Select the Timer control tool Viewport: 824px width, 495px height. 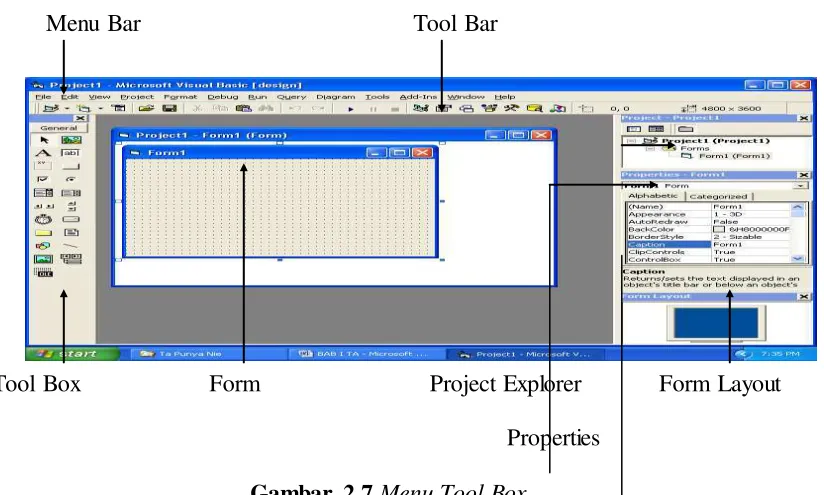click(44, 219)
